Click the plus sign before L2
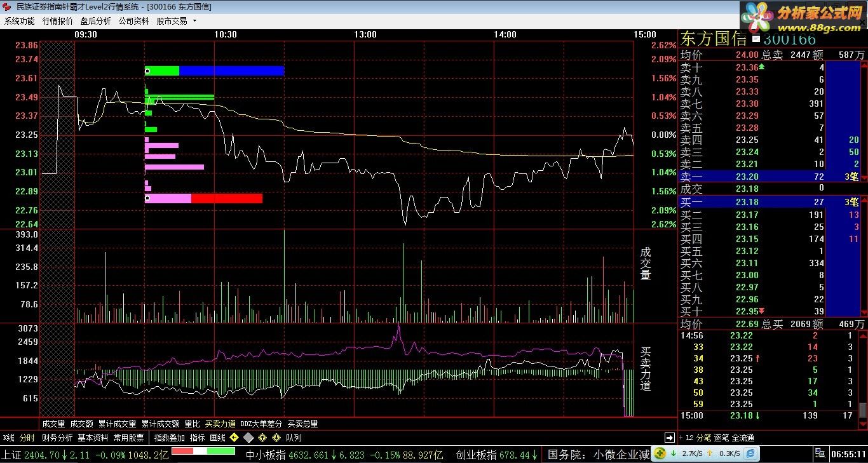The height and width of the screenshot is (463, 868). coord(681,438)
